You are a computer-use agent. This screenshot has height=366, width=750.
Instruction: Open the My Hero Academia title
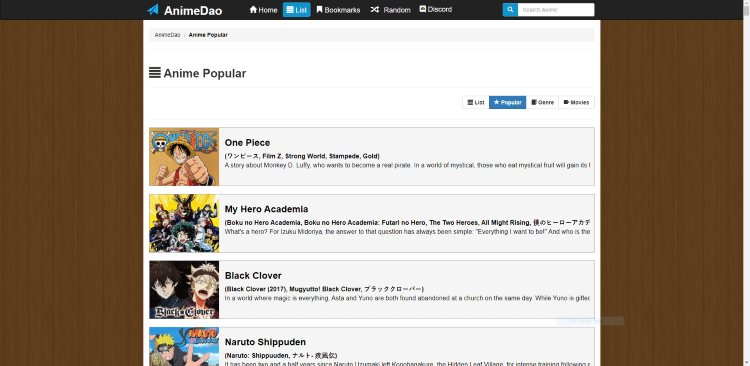click(266, 209)
